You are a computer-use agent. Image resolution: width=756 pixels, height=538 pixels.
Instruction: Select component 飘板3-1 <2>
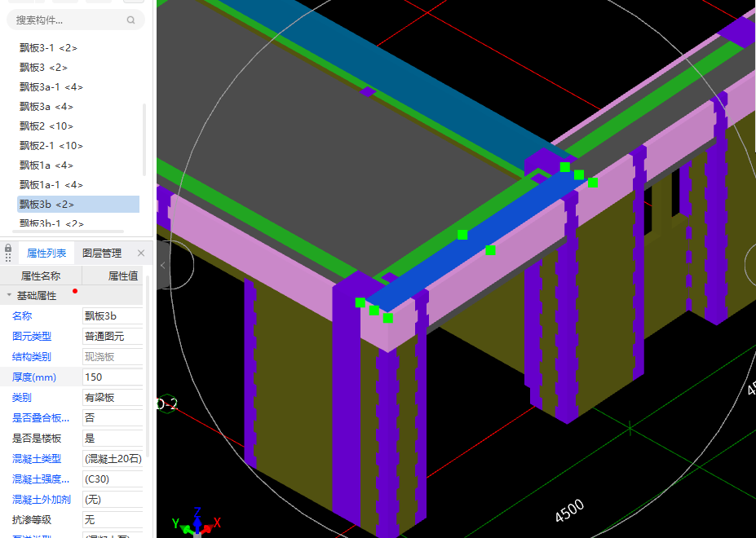(48, 48)
